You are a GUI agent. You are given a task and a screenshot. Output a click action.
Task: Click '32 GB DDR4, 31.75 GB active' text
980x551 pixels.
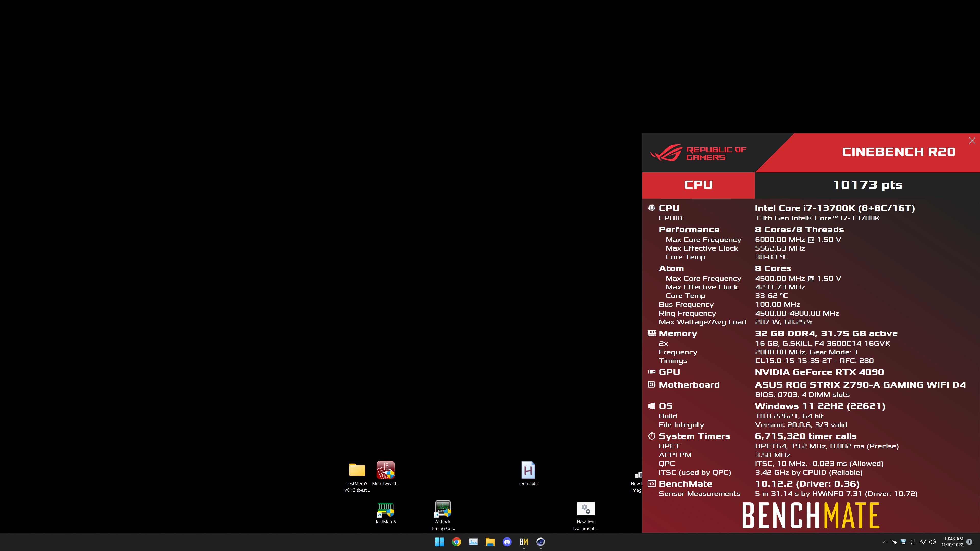826,333
